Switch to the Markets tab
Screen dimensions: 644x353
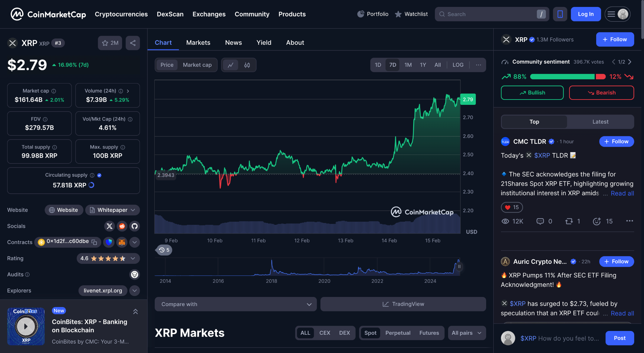pos(198,43)
